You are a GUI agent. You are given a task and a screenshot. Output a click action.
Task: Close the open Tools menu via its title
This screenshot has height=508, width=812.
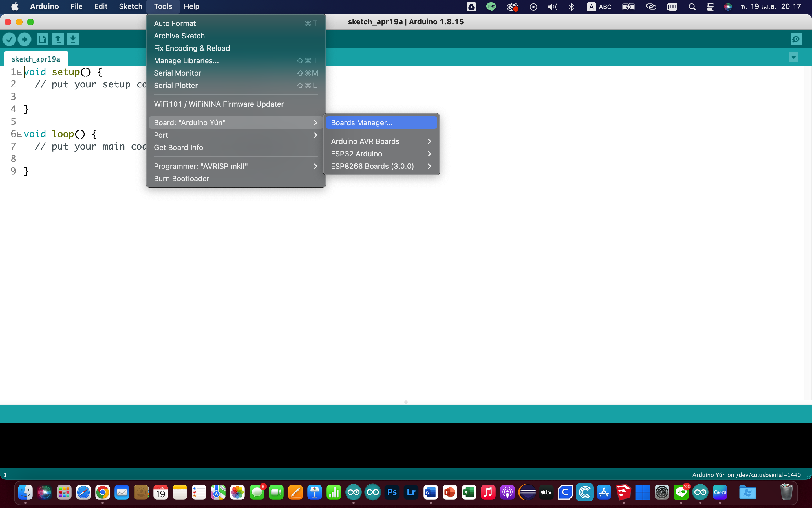163,6
